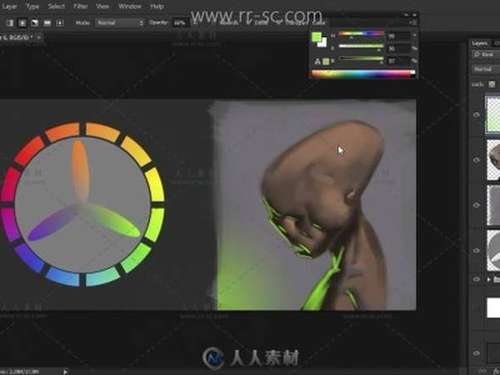Viewport: 500px width, 375px height.
Task: Click the fifth icon in the options bar
Action: [60, 23]
